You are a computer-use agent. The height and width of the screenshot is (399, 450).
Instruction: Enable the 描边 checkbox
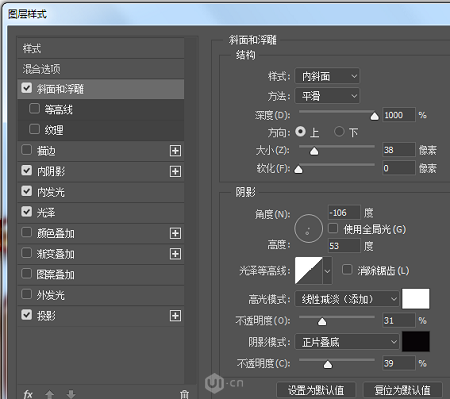[x=27, y=150]
